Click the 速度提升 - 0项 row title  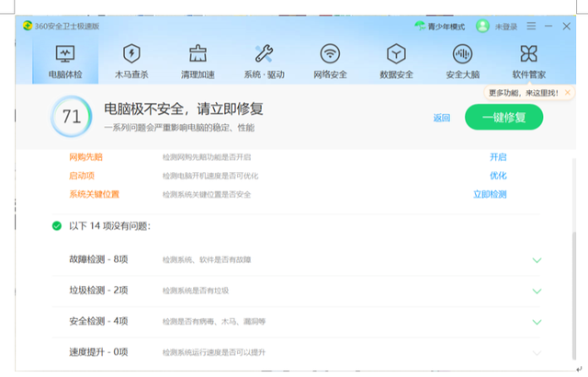pyautogui.click(x=98, y=352)
